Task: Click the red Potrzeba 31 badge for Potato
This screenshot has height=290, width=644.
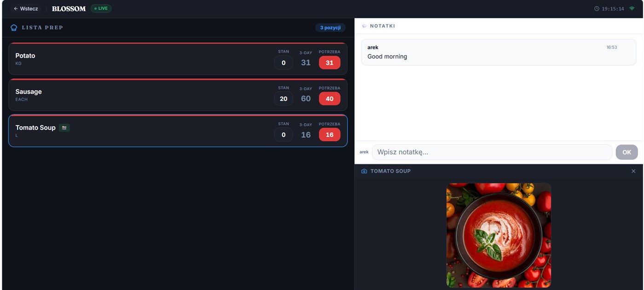Action: coord(330,63)
